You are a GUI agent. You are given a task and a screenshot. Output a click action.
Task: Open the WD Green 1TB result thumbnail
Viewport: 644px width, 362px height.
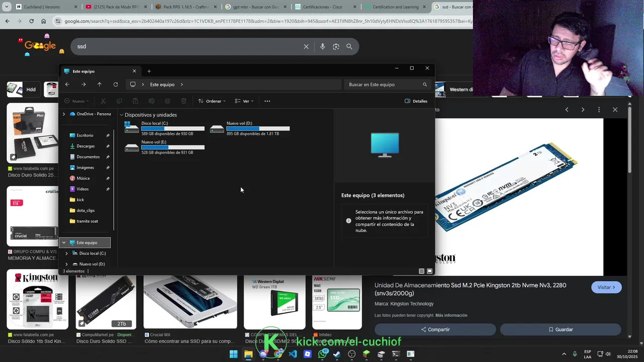point(275,302)
